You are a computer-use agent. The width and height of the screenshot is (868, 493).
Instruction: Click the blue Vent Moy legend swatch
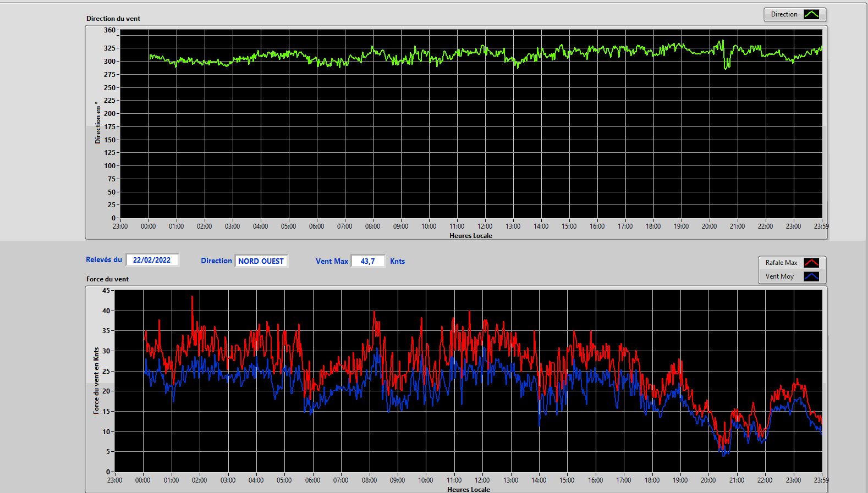click(811, 276)
